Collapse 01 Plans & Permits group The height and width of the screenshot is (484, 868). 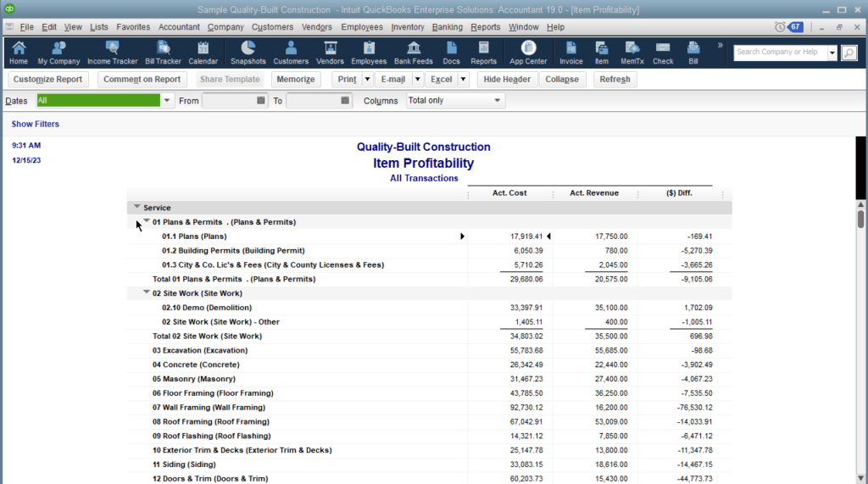[146, 221]
